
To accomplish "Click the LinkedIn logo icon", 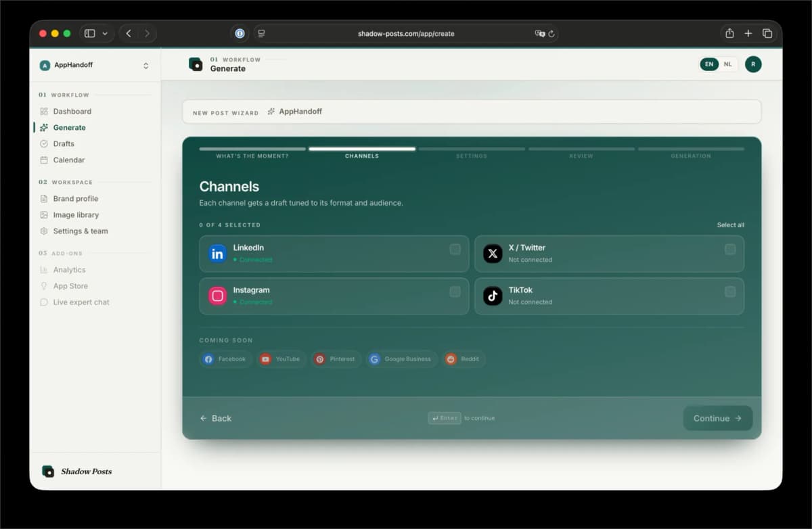I will tap(217, 254).
